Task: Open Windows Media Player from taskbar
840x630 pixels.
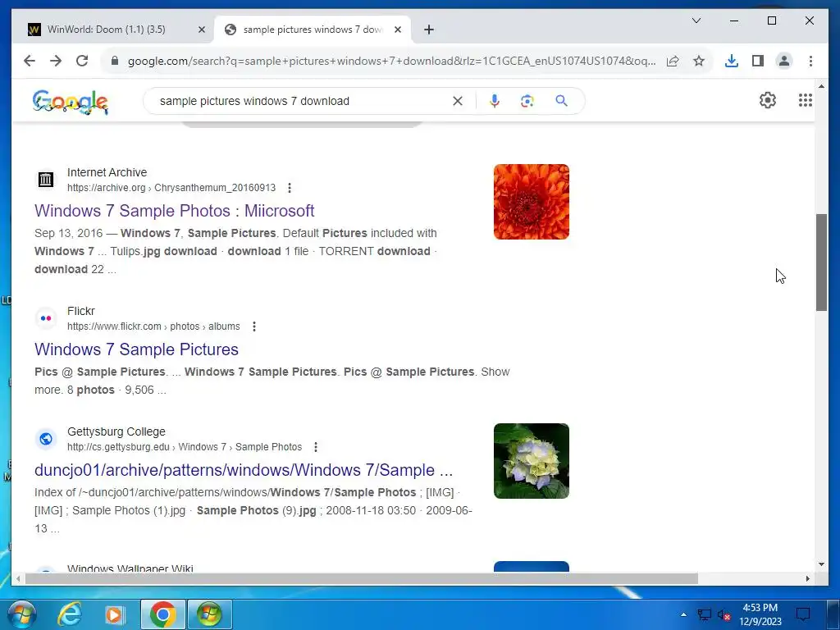Action: tap(114, 614)
